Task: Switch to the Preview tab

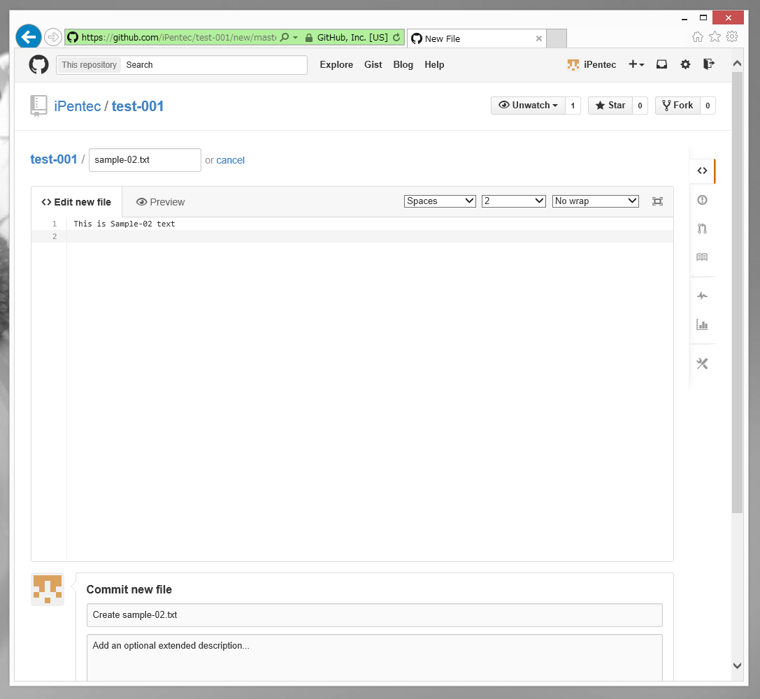Action: click(x=160, y=202)
